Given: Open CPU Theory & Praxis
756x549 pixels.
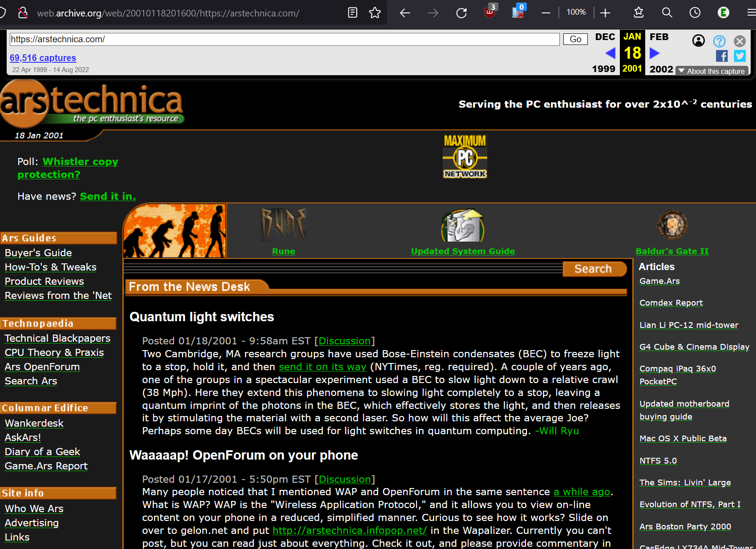Looking at the screenshot, I should (x=54, y=352).
